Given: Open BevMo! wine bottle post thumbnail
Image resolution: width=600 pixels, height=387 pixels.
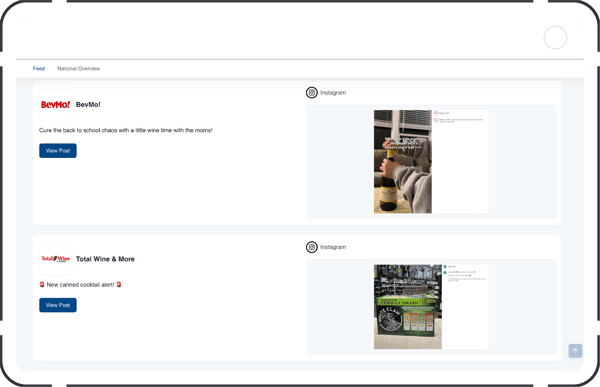Looking at the screenshot, I should click(431, 162).
